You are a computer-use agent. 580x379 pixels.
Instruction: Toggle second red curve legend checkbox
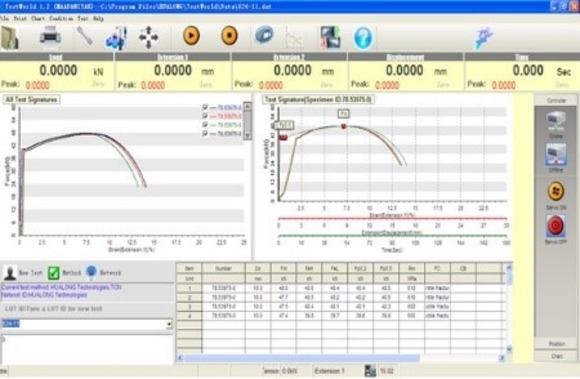(205, 116)
